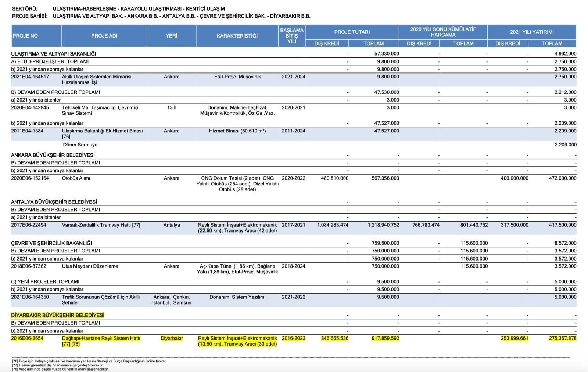
Task: Click the value "8.572.000"
Action: coord(565,243)
